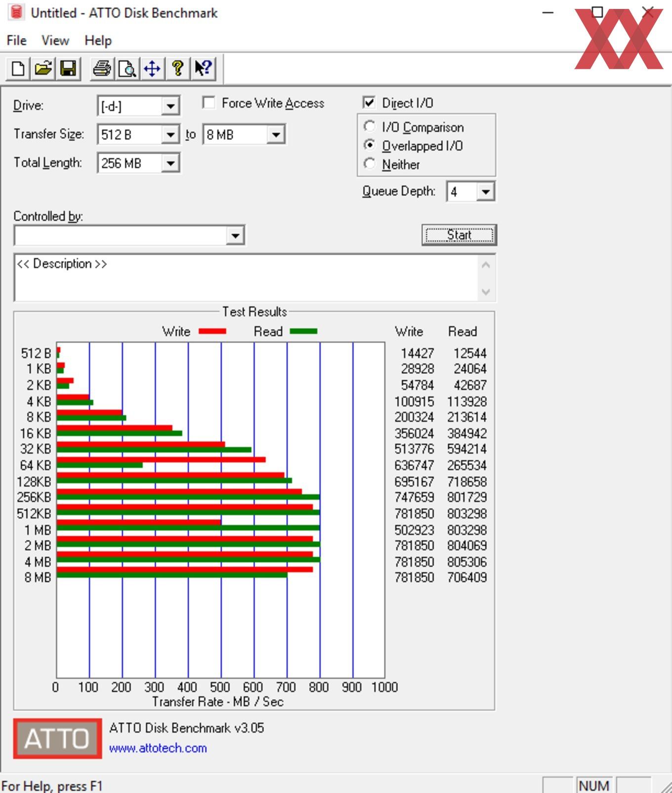Open the Controlled by dropdown
672x793 pixels.
[x=235, y=235]
